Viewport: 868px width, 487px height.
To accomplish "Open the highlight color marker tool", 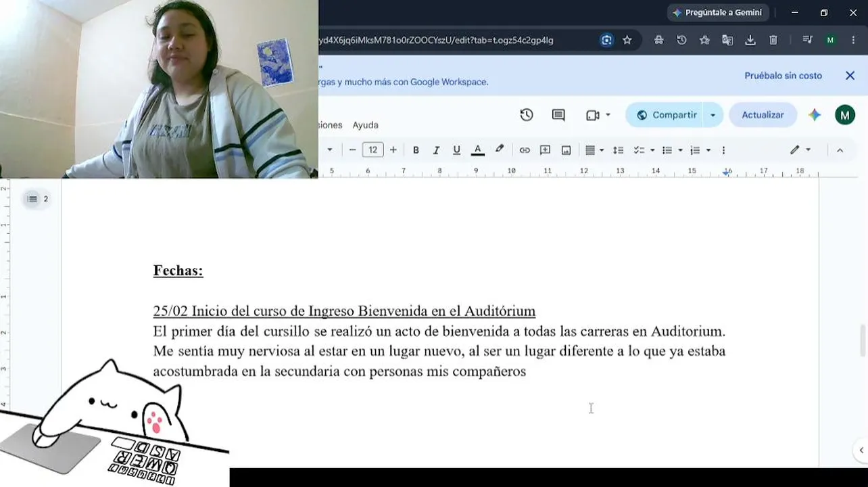I will pyautogui.click(x=499, y=149).
